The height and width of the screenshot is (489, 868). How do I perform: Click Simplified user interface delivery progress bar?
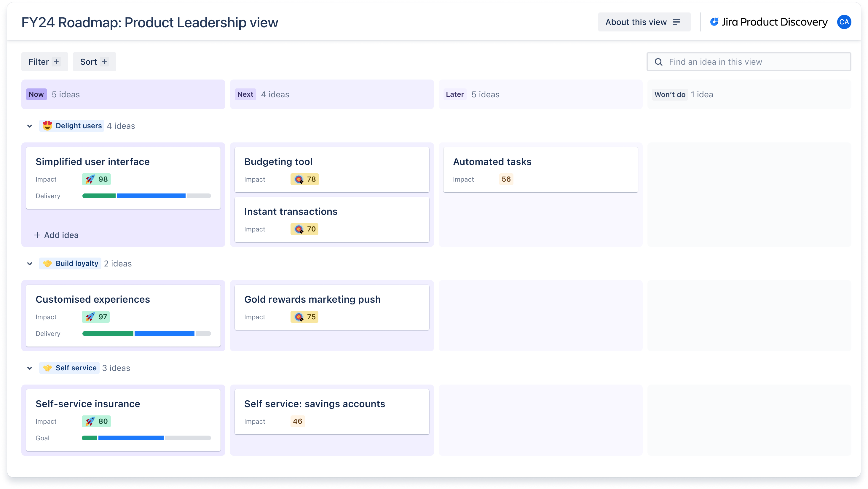click(x=146, y=196)
